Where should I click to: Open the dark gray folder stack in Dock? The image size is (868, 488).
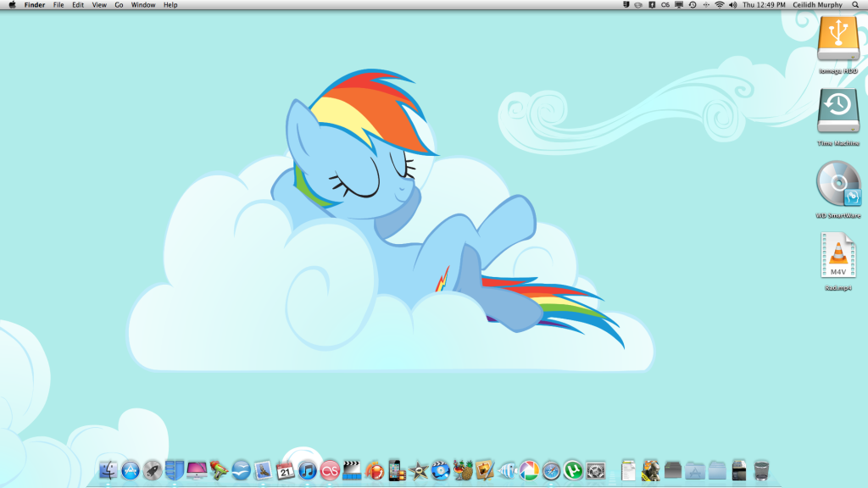point(672,471)
